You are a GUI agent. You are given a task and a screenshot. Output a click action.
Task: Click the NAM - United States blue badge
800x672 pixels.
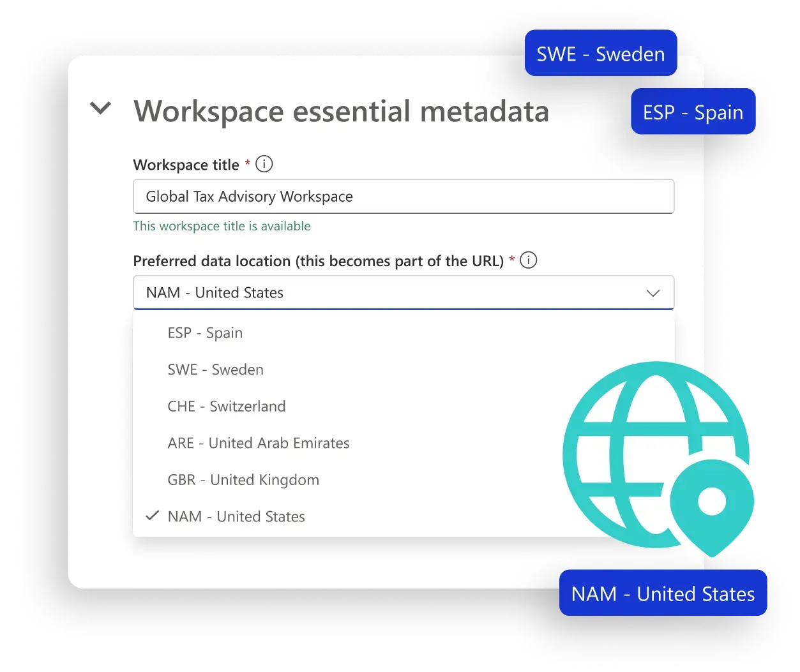[662, 593]
